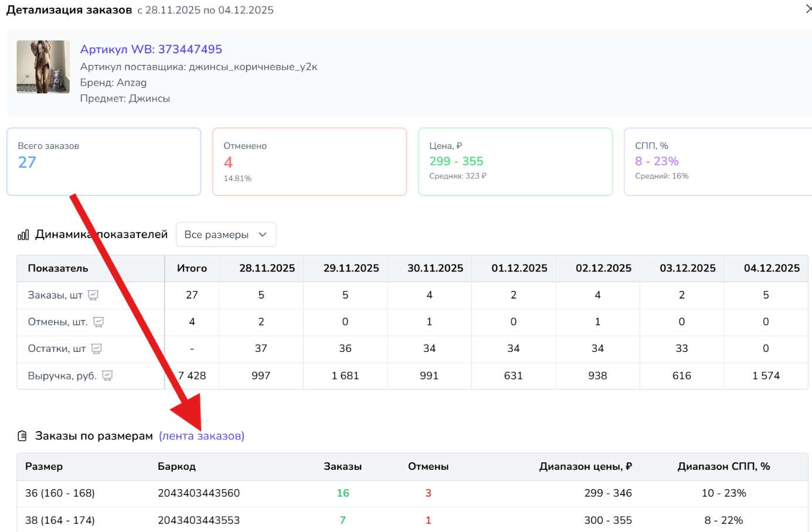
Task: Close the Детализация заказов panel
Action: click(808, 9)
